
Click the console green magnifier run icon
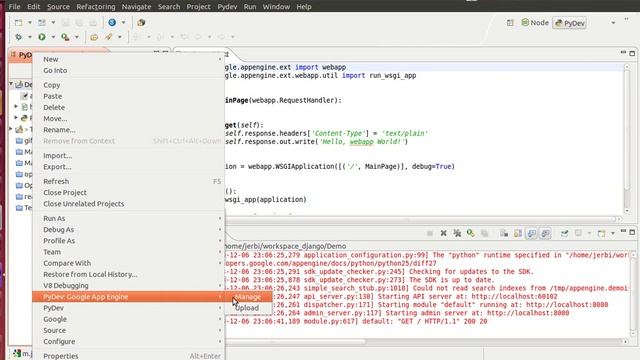471,233
